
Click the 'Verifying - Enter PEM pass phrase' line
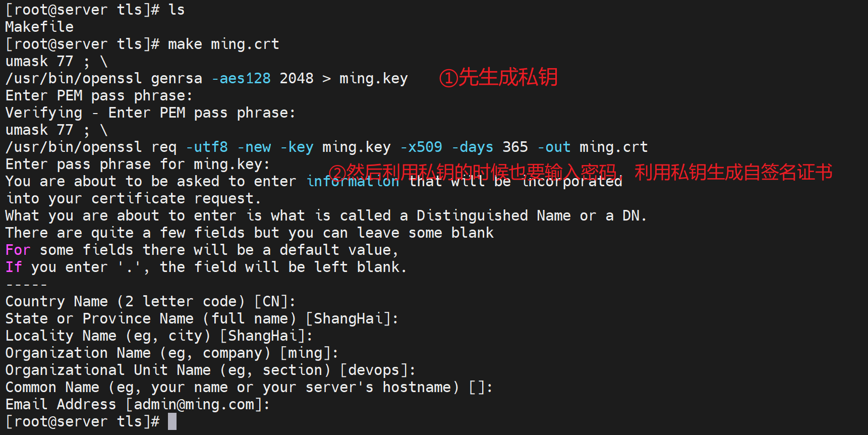tap(150, 113)
